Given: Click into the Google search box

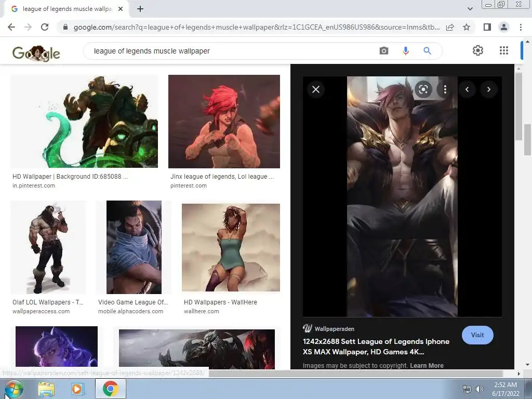Looking at the screenshot, I should click(231, 51).
